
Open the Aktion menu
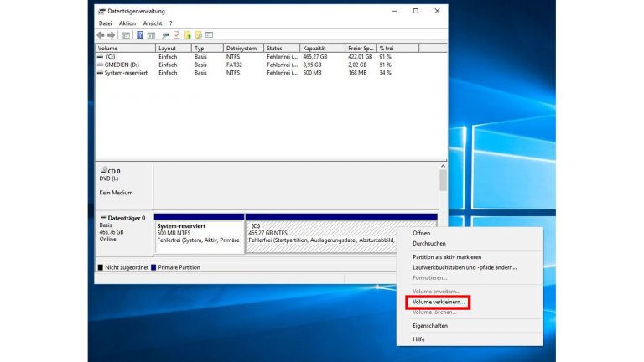click(x=127, y=23)
